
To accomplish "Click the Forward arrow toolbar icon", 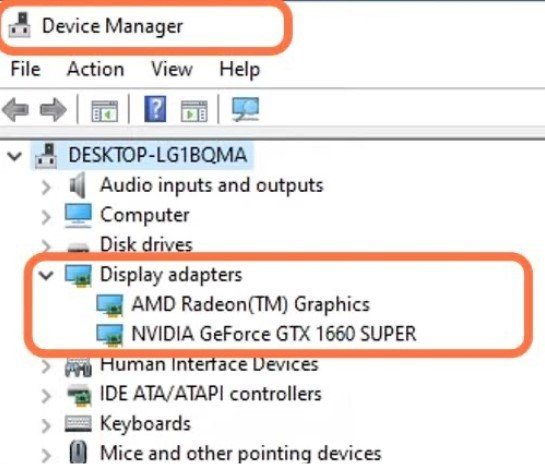I will 53,109.
